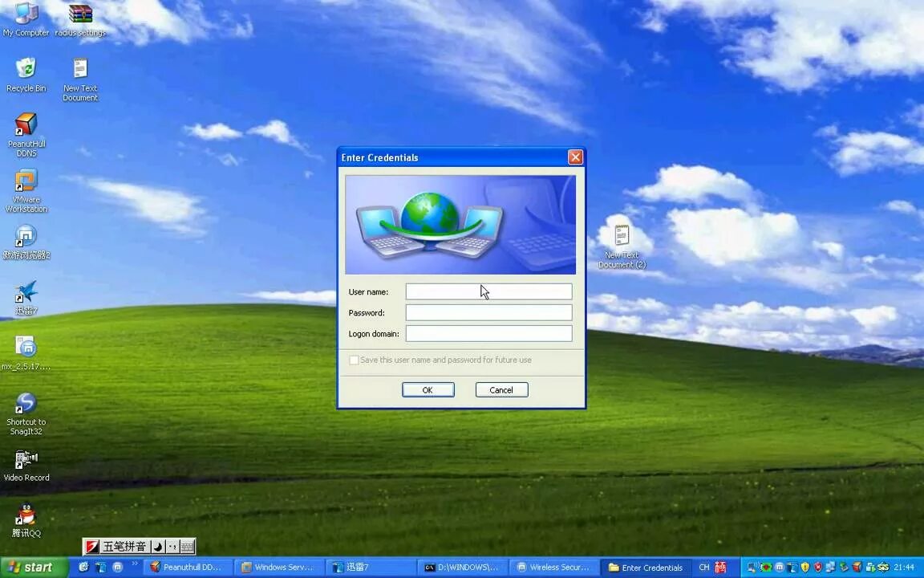
Task: Click the wireless network tray icon
Action: (752, 568)
